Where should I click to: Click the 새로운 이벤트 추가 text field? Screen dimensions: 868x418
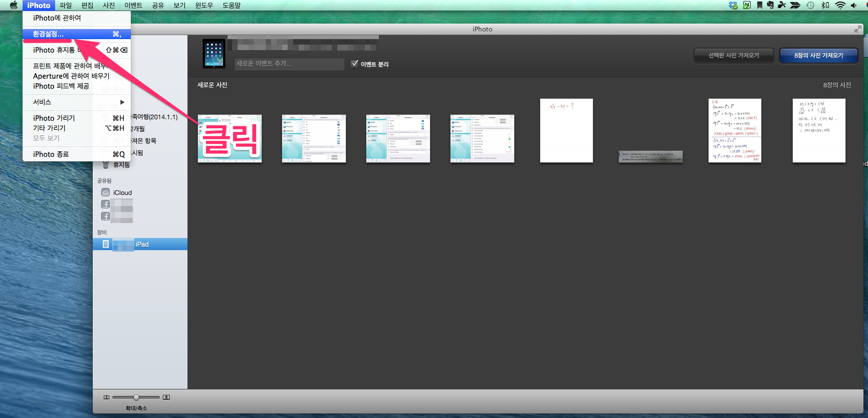289,64
